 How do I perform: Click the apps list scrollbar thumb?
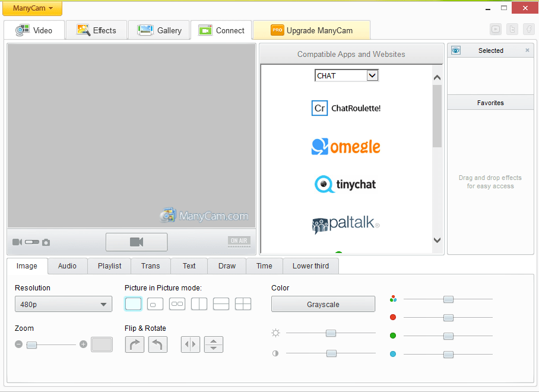(437, 116)
